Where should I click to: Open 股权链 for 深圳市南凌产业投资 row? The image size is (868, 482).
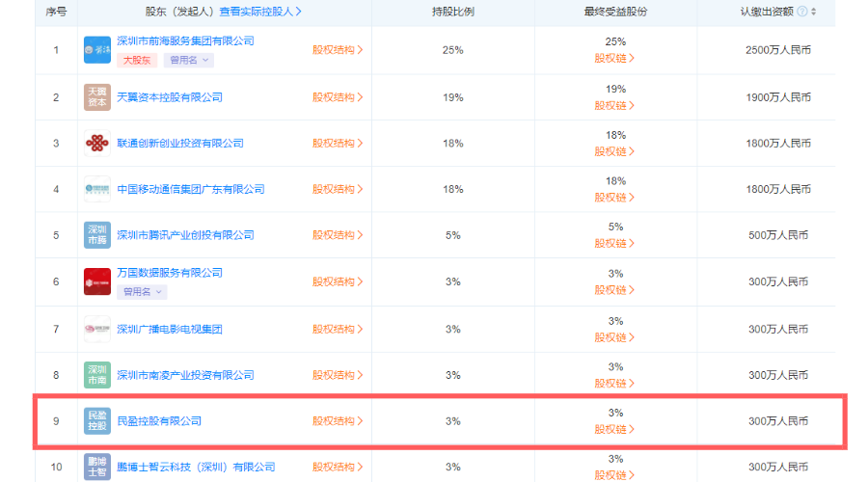click(614, 384)
